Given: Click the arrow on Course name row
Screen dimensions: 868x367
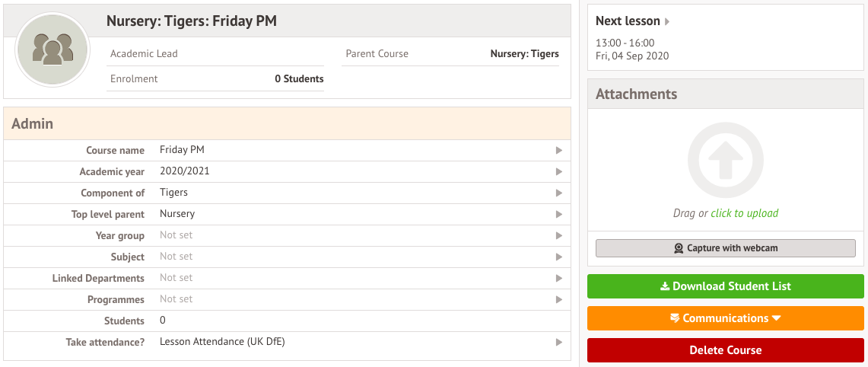Looking at the screenshot, I should coord(559,151).
